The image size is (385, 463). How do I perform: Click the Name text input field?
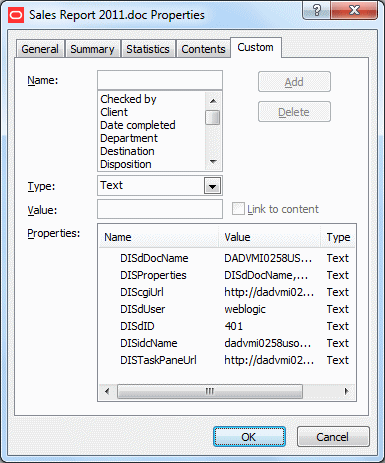(x=160, y=80)
